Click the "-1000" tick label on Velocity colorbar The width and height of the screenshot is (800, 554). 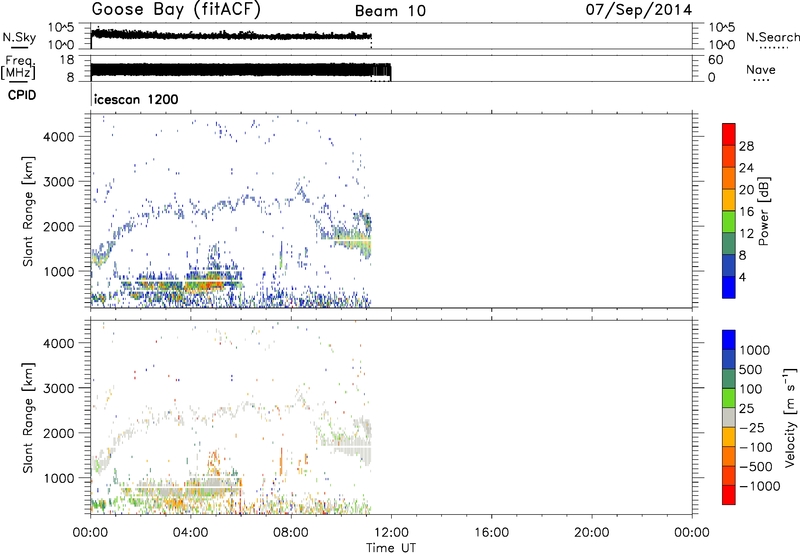coord(759,486)
